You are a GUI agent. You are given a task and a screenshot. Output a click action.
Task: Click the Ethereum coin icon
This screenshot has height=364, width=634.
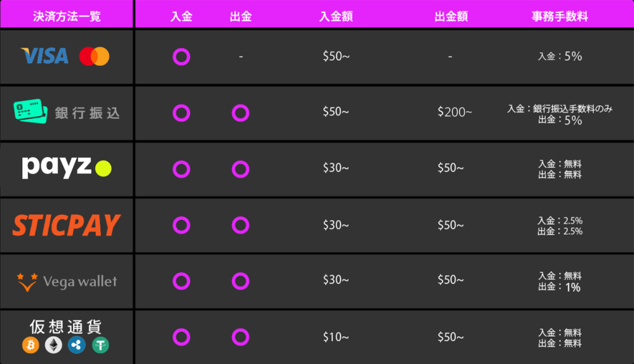click(53, 345)
